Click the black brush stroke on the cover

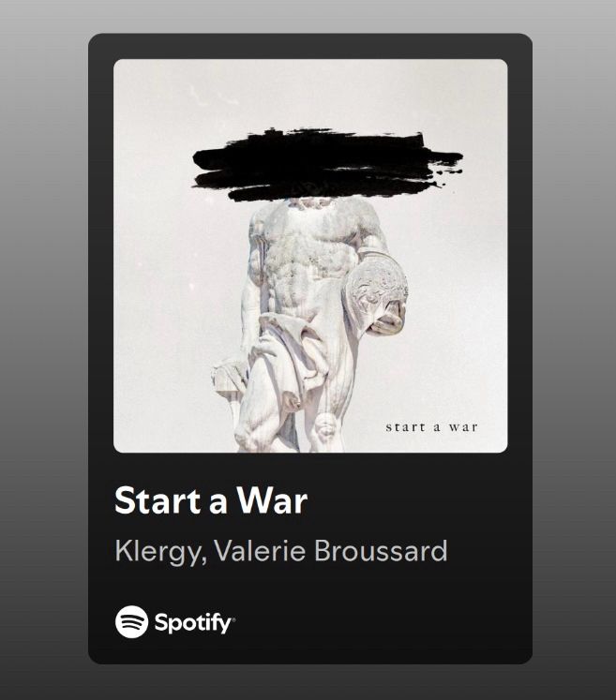click(x=327, y=164)
